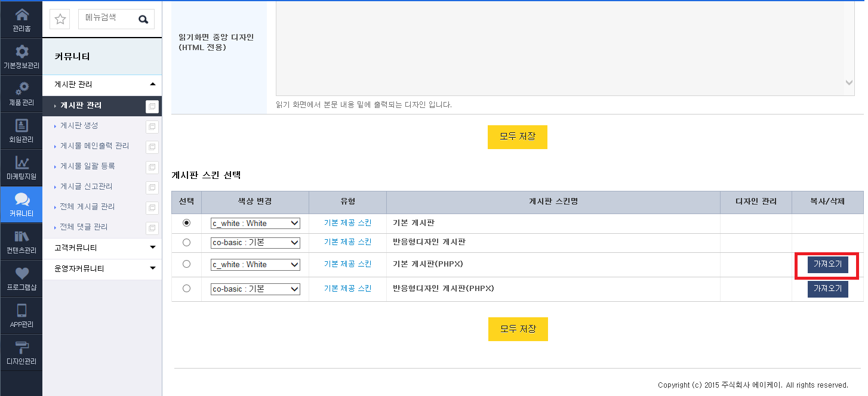This screenshot has height=396, width=868.
Task: Click the favorites star icon
Action: point(60,19)
